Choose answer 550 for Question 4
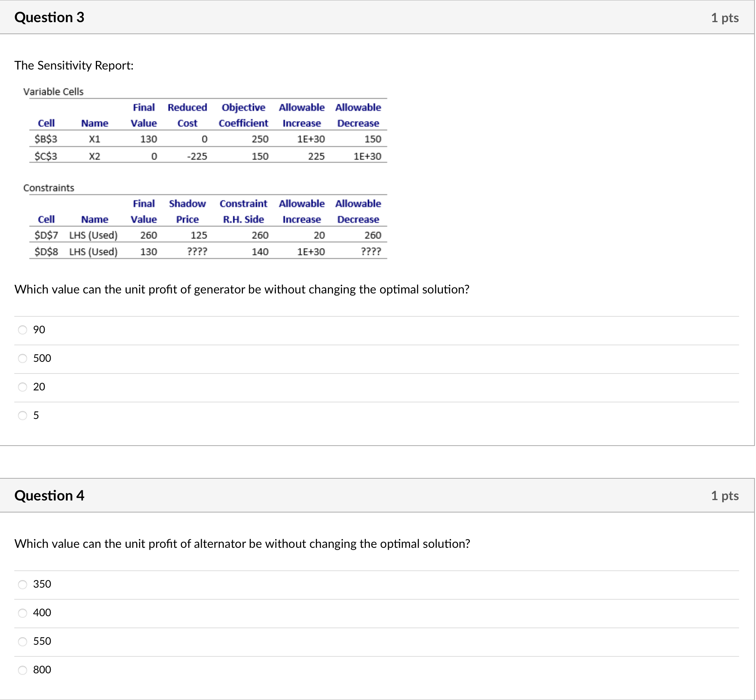 [23, 641]
